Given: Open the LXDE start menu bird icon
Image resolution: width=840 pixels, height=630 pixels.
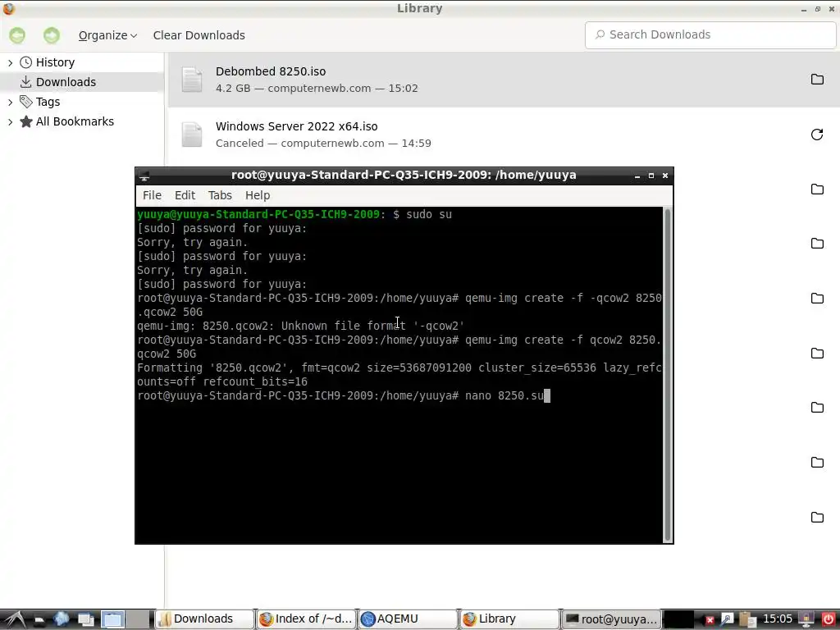Looking at the screenshot, I should click(15, 619).
